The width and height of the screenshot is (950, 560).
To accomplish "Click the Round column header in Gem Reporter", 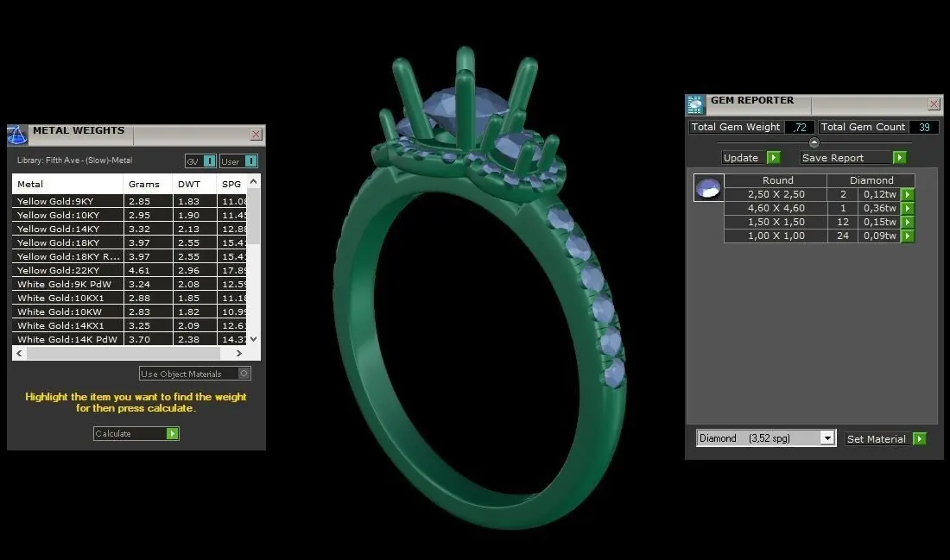I will pyautogui.click(x=777, y=180).
